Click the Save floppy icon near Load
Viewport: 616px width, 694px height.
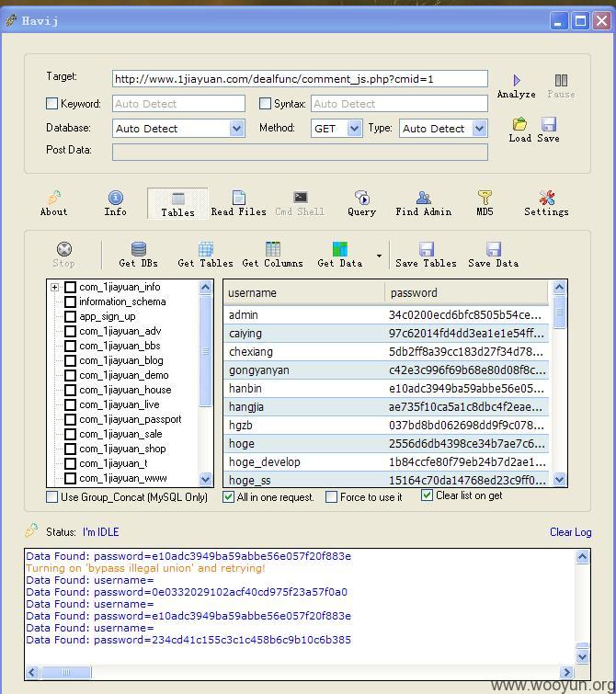(x=549, y=124)
